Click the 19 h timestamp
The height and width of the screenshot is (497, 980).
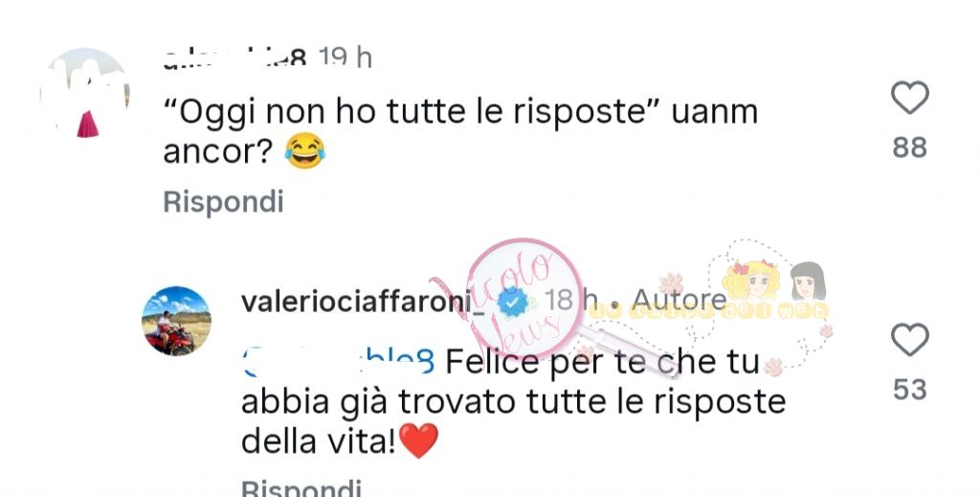pos(345,58)
